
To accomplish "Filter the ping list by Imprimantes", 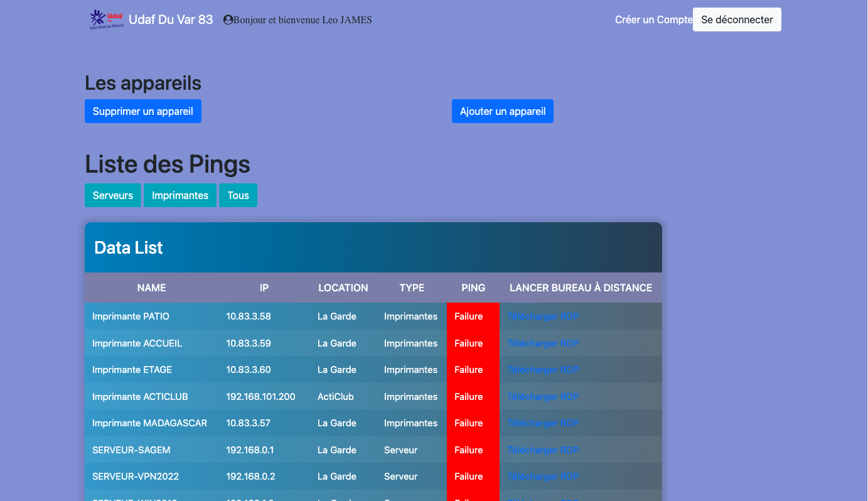I will point(180,195).
